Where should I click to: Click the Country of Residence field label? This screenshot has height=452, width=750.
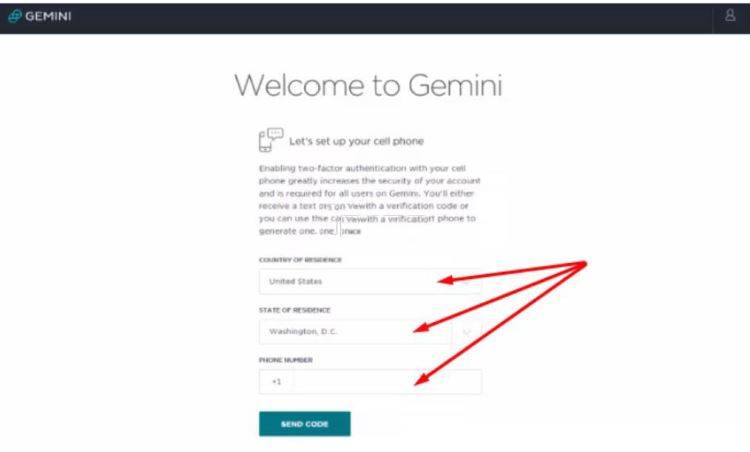300,260
